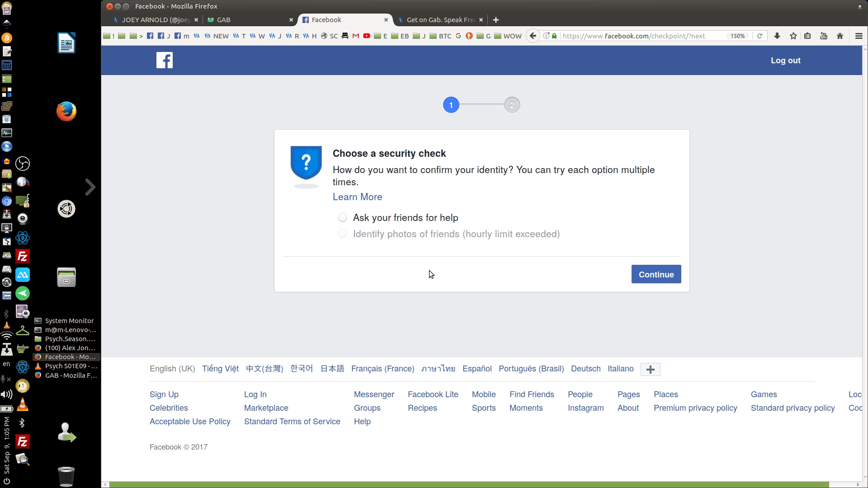Viewport: 868px width, 488px height.
Task: Open the OBS Studio launcher icon
Action: click(23, 164)
